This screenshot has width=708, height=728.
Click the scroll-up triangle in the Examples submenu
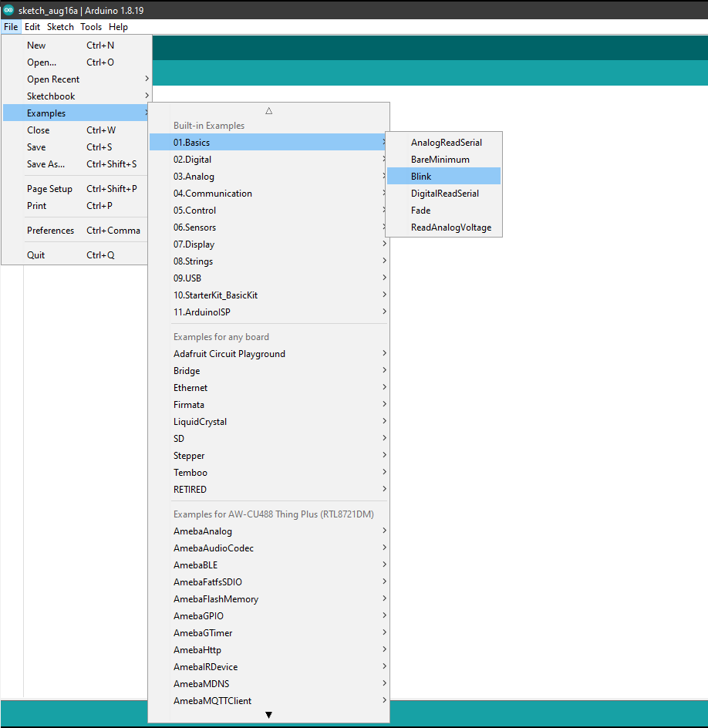[x=269, y=111]
